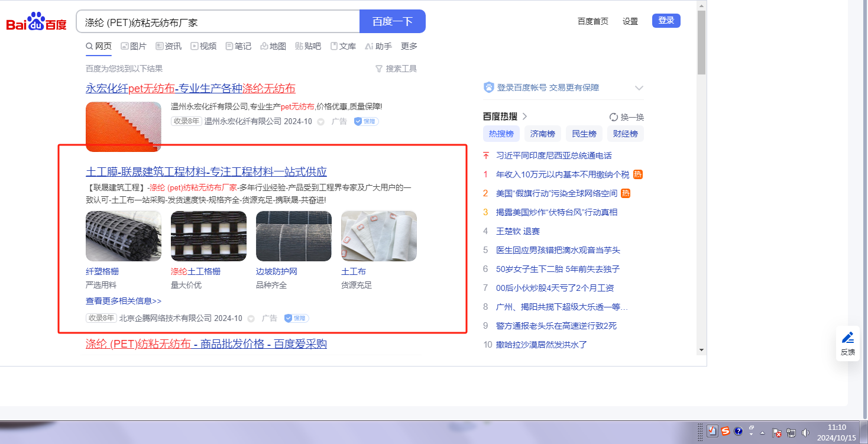Expand the 更多 tab menu
This screenshot has height=444, width=868.
click(409, 46)
